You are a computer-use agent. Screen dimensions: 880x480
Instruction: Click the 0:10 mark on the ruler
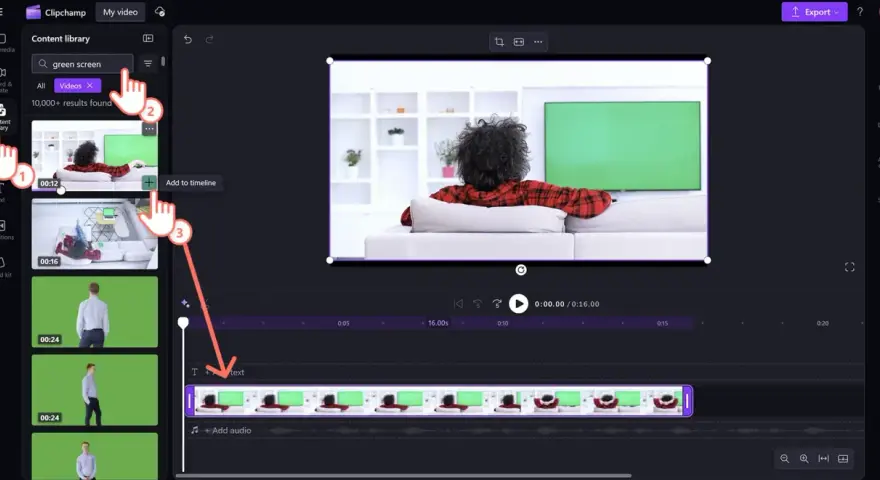[x=503, y=323]
